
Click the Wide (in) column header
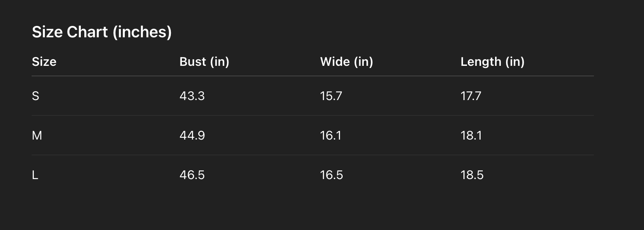(346, 62)
